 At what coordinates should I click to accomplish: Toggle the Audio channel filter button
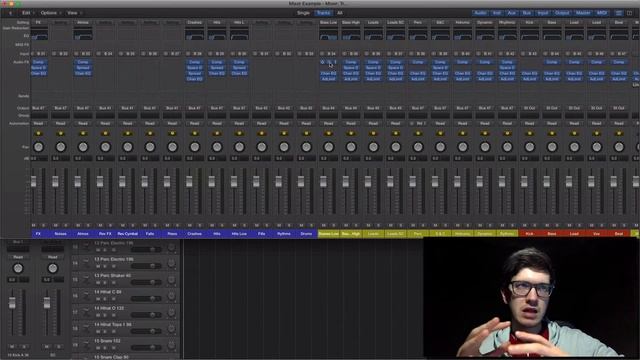[x=480, y=13]
